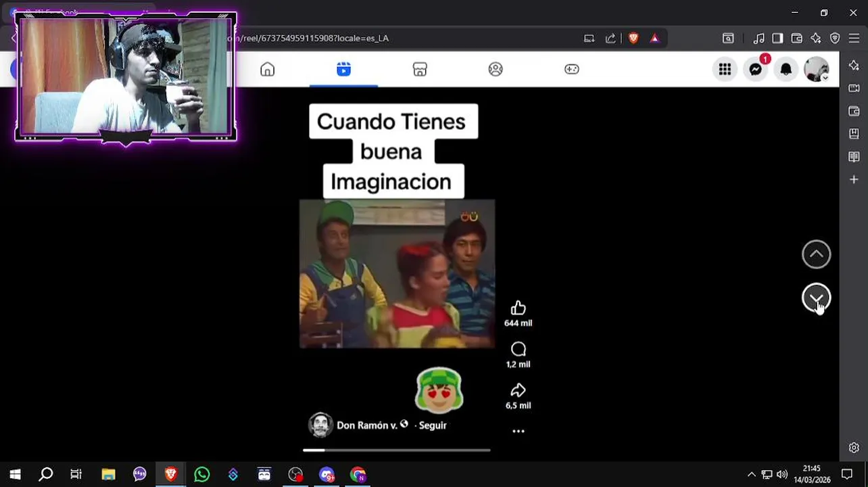
Task: Open the Windows Start menu
Action: point(15,475)
